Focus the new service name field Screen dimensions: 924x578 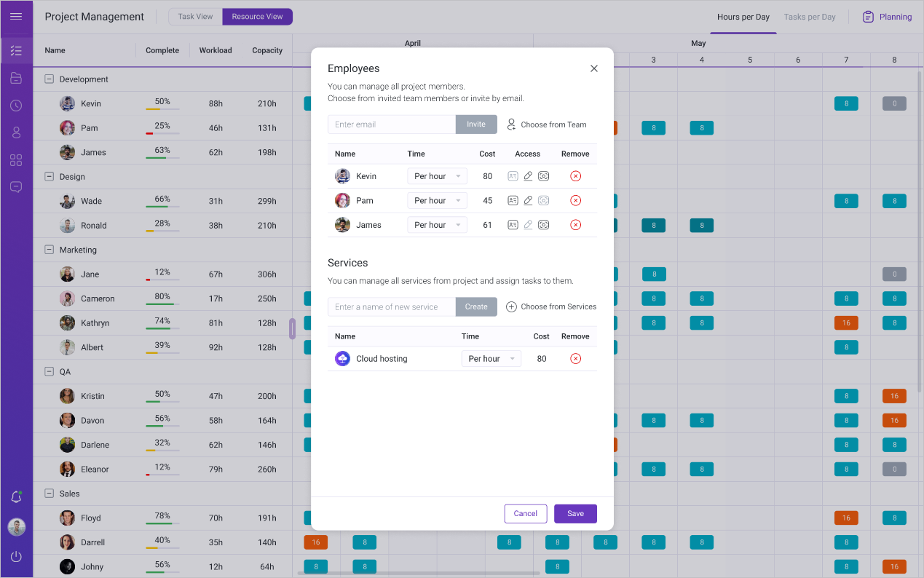392,307
